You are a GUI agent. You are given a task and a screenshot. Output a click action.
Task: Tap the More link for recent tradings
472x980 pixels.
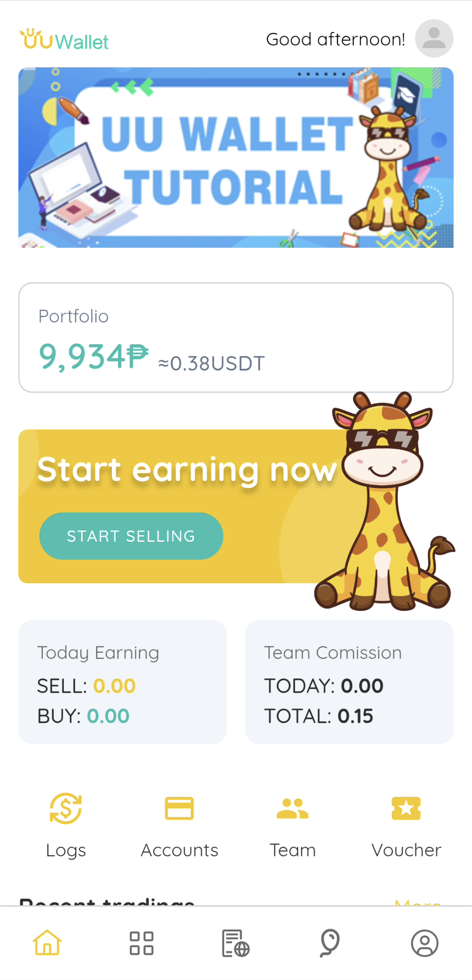click(x=418, y=902)
